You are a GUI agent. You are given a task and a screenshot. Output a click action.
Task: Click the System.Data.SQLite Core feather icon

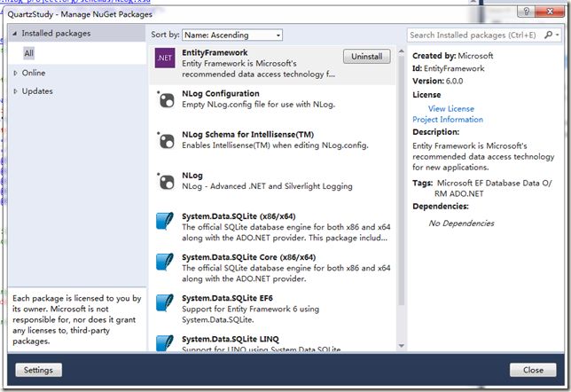pyautogui.click(x=165, y=262)
